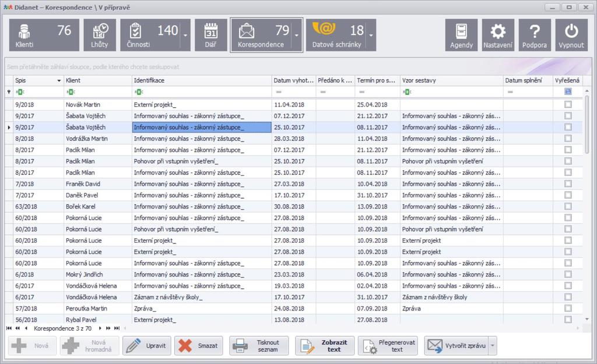Click the Nová button
The image size is (597, 364).
click(x=33, y=346)
